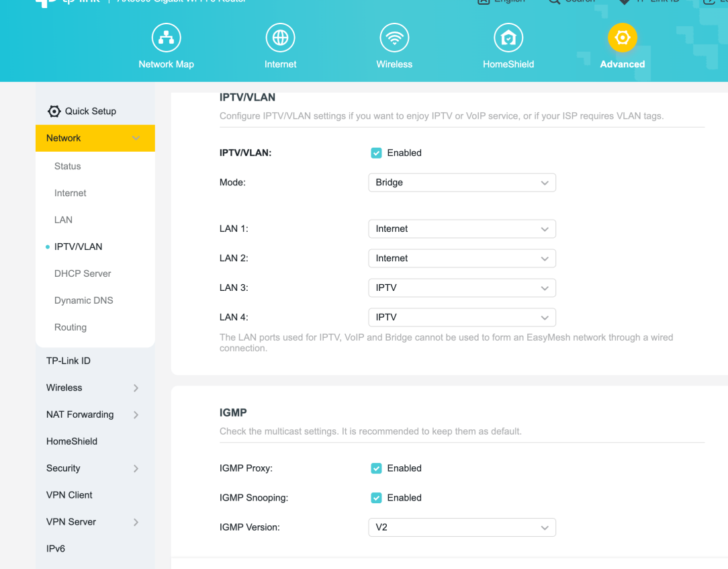Open VPN Client in sidebar

[69, 495]
